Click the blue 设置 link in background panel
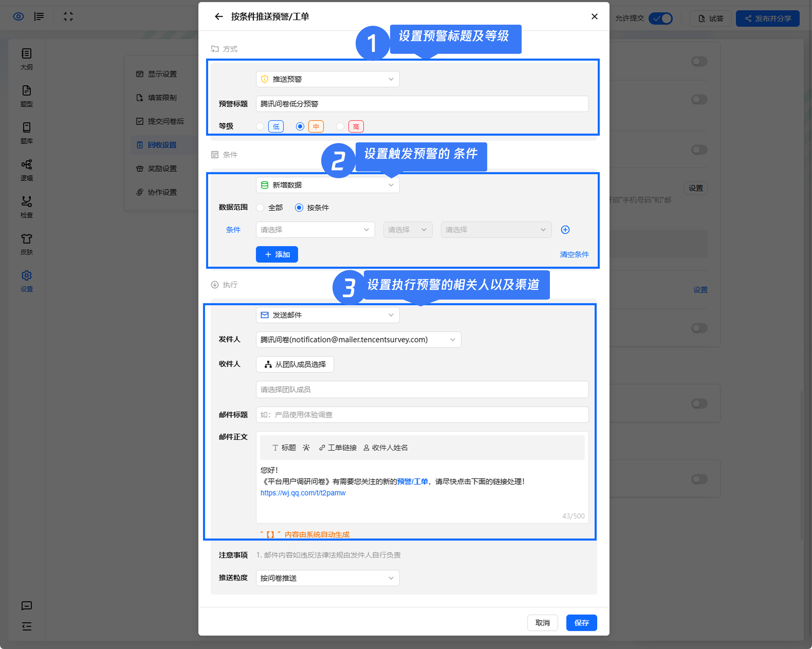This screenshot has width=812, height=649. coord(700,290)
